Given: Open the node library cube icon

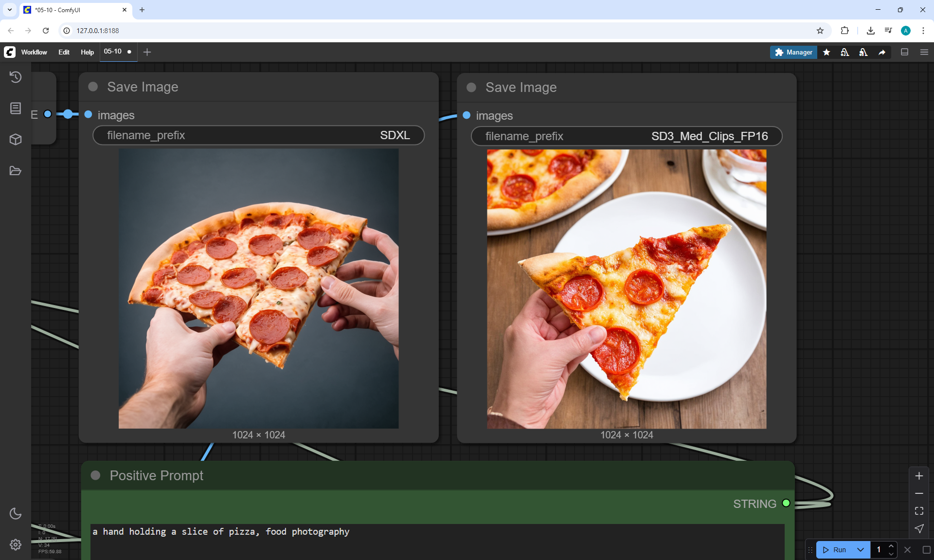Looking at the screenshot, I should click(x=16, y=140).
